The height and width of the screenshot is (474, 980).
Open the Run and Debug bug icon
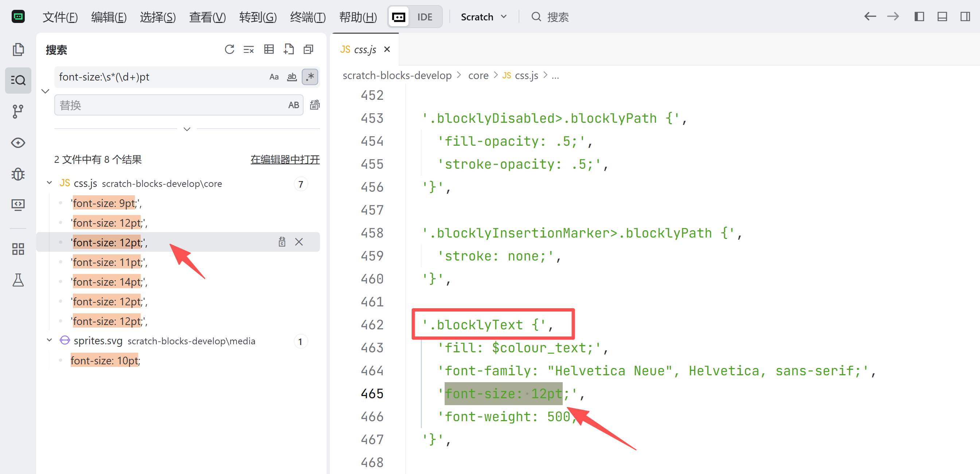(18, 174)
